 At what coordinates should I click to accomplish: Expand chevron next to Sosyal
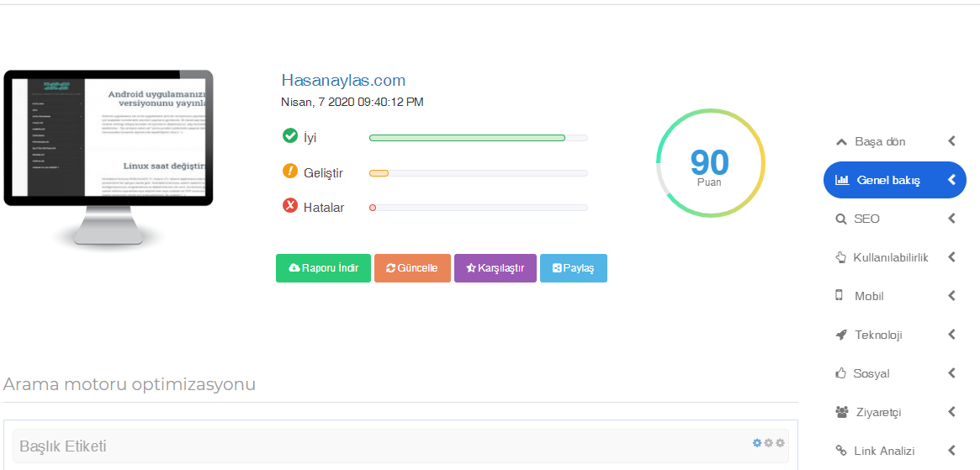(x=952, y=373)
